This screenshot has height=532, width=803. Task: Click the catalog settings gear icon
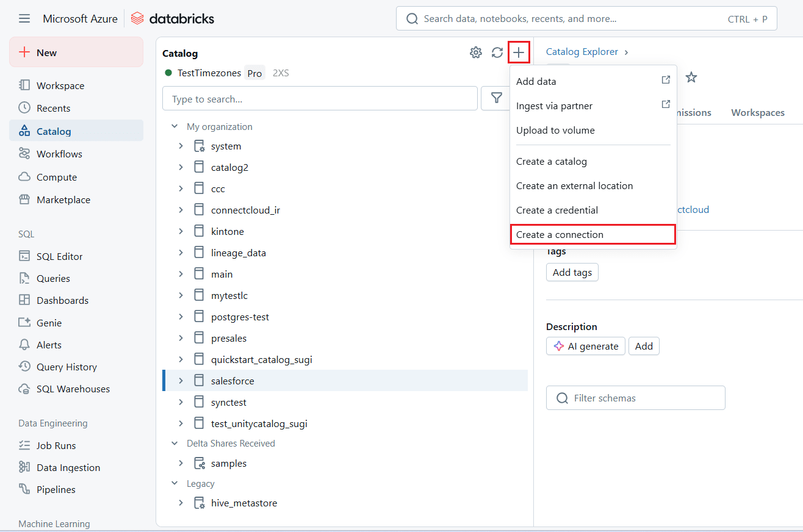pyautogui.click(x=475, y=52)
